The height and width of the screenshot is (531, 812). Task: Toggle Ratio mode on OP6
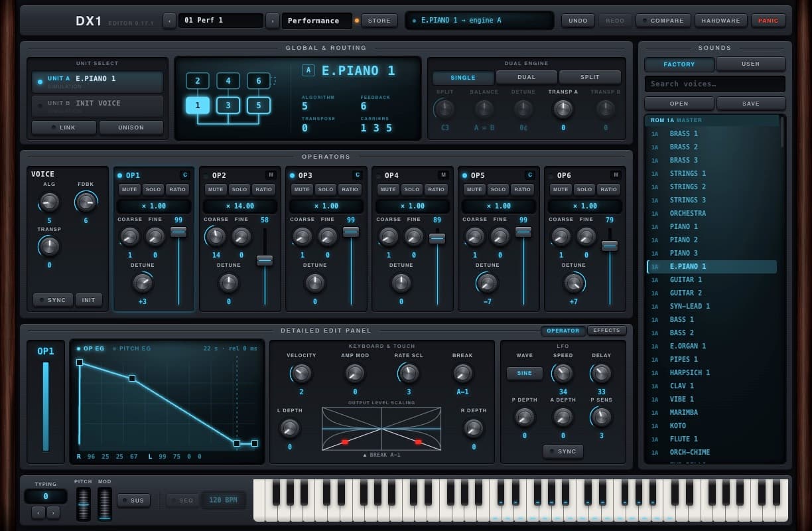pyautogui.click(x=608, y=189)
